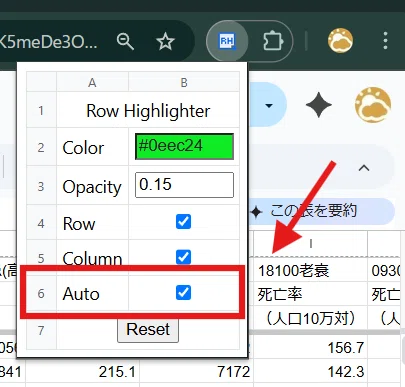Click the Color label in popup
The width and height of the screenshot is (405, 387).
[x=83, y=148]
